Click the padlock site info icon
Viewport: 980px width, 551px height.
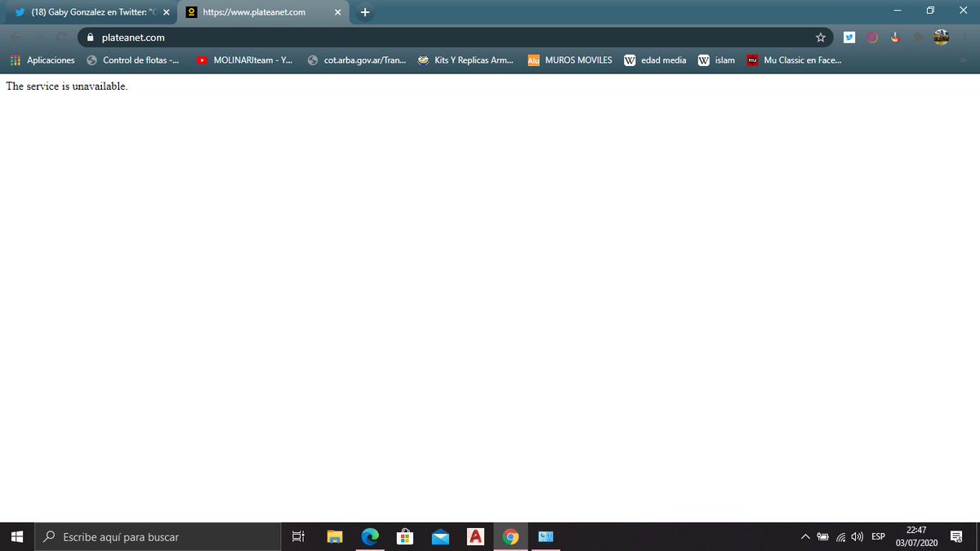coord(91,38)
